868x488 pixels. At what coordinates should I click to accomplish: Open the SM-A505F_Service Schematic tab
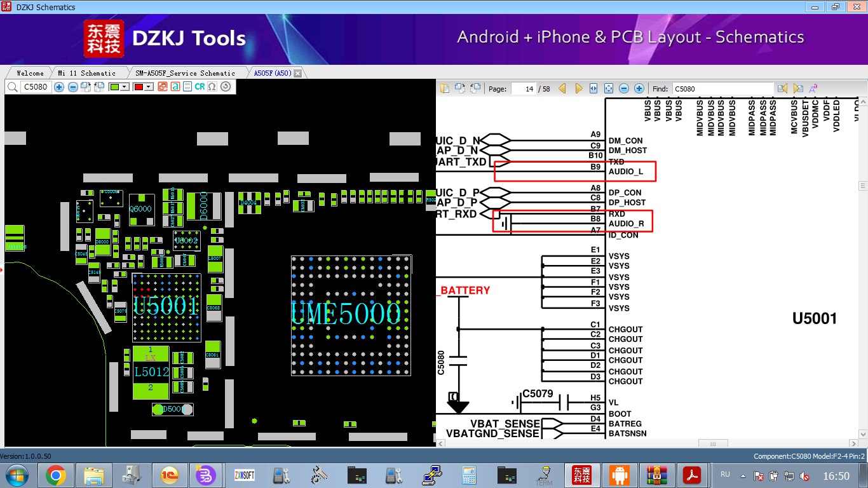[185, 73]
